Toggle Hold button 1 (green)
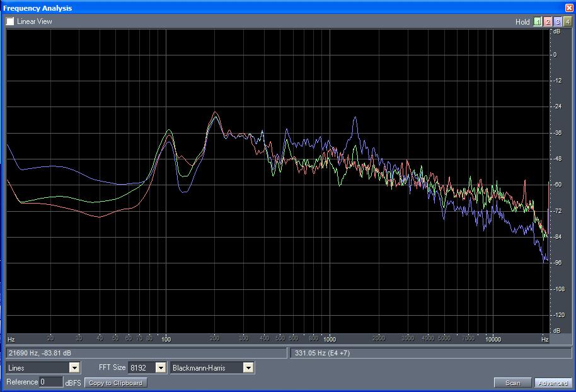576x392 pixels. coord(538,21)
